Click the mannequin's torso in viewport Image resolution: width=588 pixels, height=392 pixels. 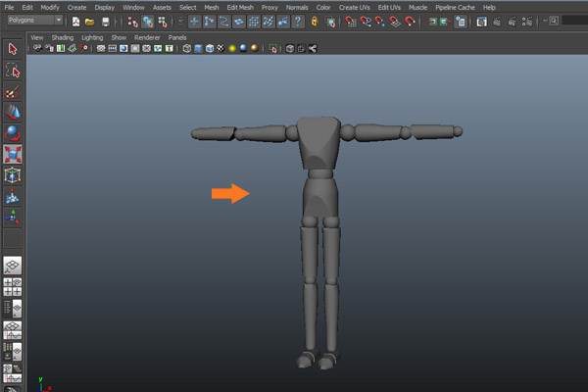tap(317, 142)
